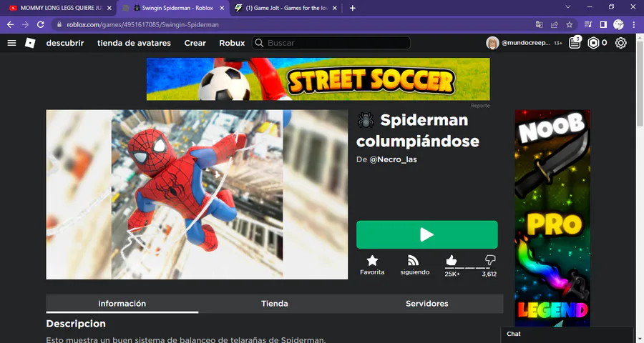Click the search magnifier icon
This screenshot has height=343, width=644.
259,43
